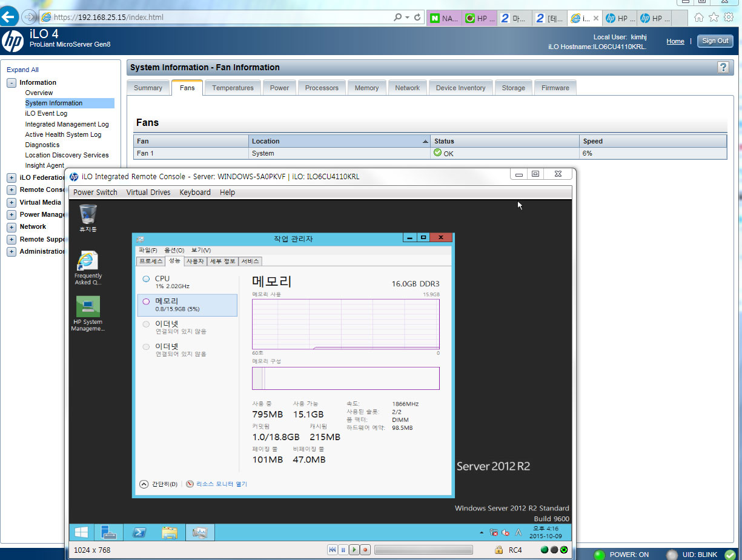Show hidden tray icons with the up arrow
The image size is (742, 560).
pyautogui.click(x=482, y=533)
